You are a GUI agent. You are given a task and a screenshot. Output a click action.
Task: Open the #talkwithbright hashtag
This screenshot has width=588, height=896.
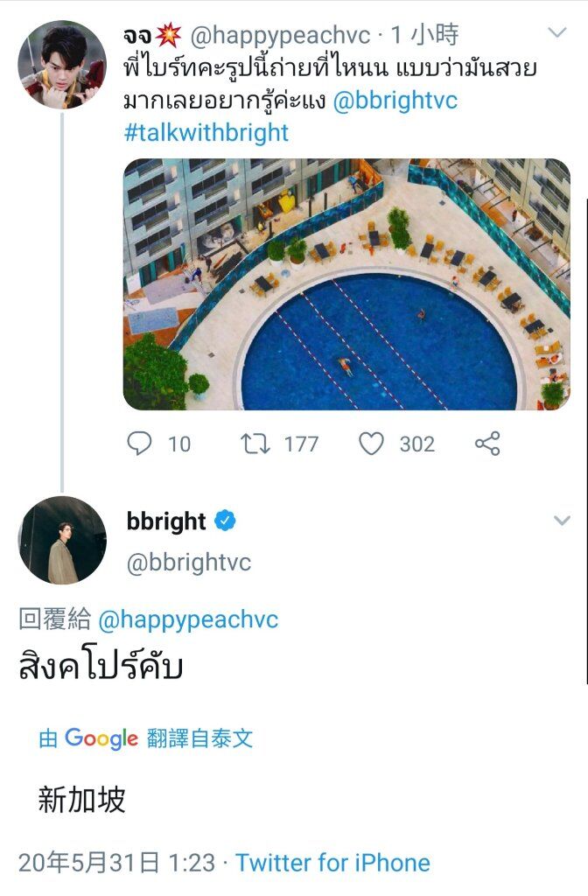tap(206, 132)
